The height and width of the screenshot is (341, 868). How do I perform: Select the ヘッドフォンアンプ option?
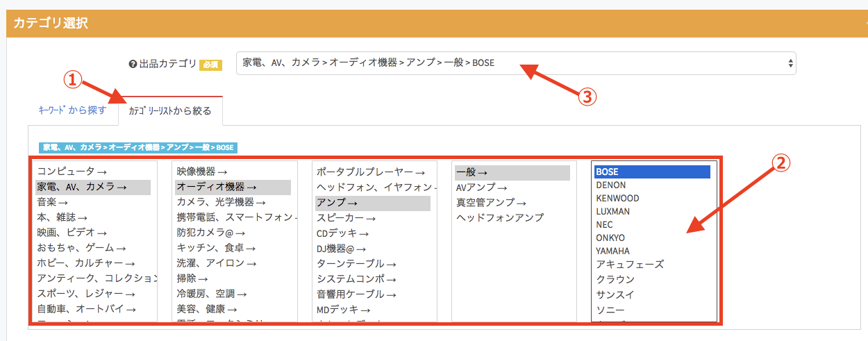coord(500,217)
